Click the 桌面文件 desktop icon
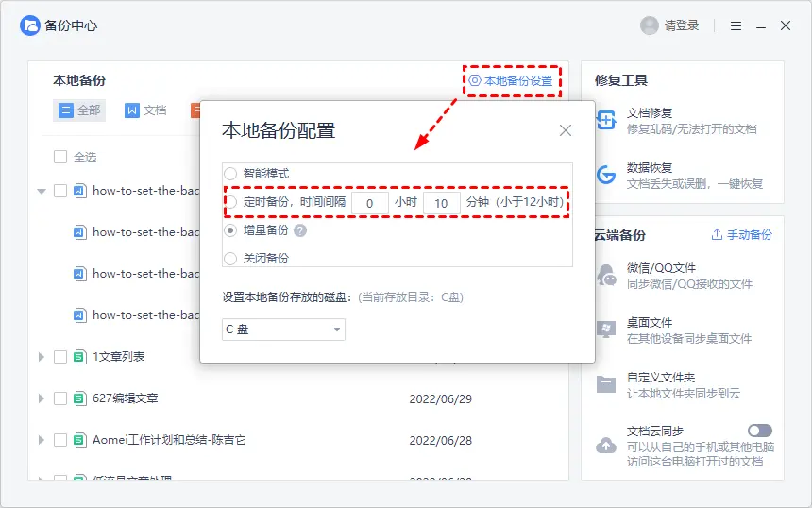The width and height of the screenshot is (812, 508). pos(606,330)
